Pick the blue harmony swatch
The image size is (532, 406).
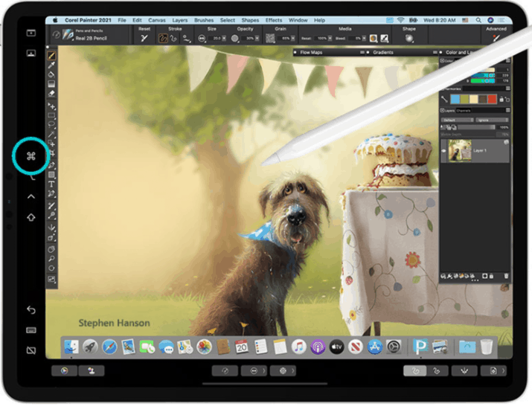tap(455, 99)
